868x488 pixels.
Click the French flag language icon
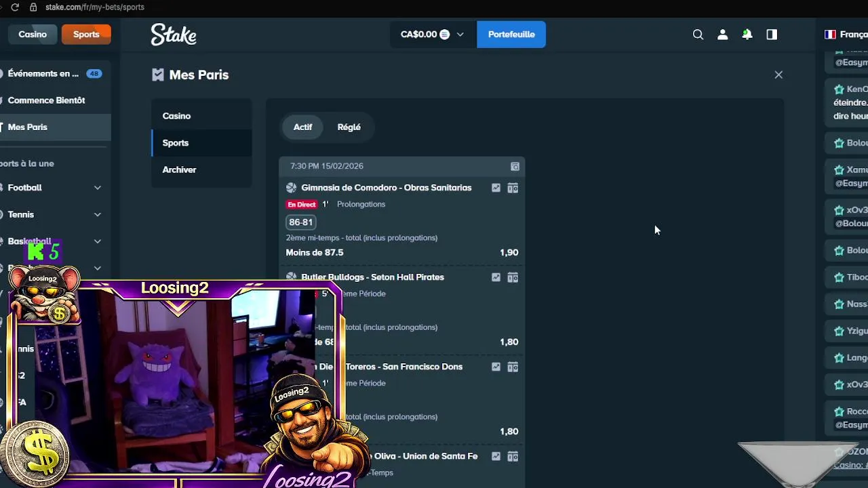point(830,35)
